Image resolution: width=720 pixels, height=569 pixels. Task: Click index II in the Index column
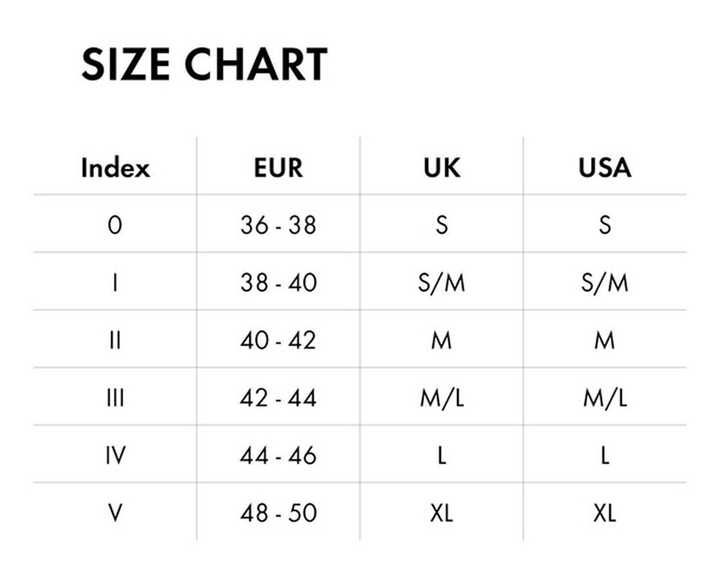point(115,340)
